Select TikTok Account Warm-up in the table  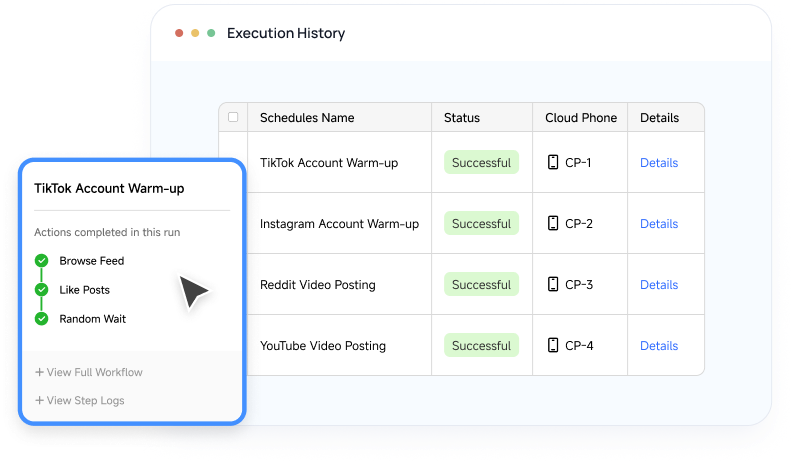(x=329, y=163)
